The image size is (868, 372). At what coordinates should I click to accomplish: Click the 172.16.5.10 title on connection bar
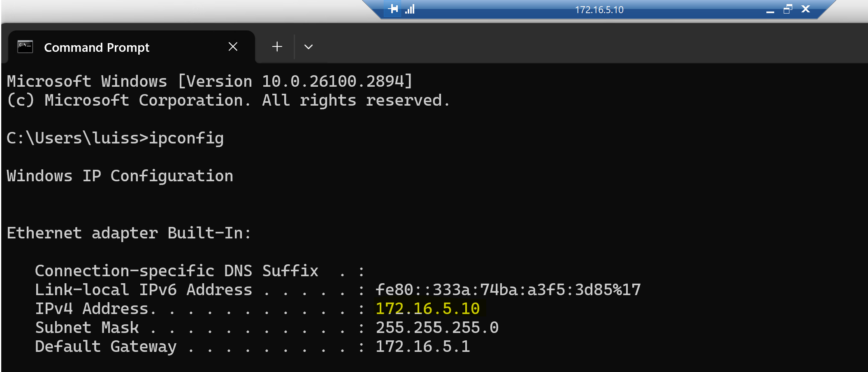(x=599, y=10)
